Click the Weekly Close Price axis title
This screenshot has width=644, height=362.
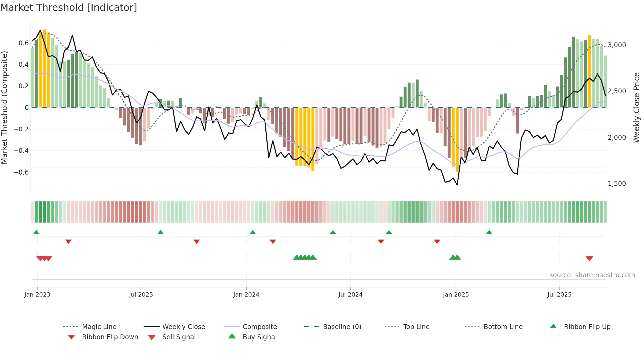pos(636,108)
